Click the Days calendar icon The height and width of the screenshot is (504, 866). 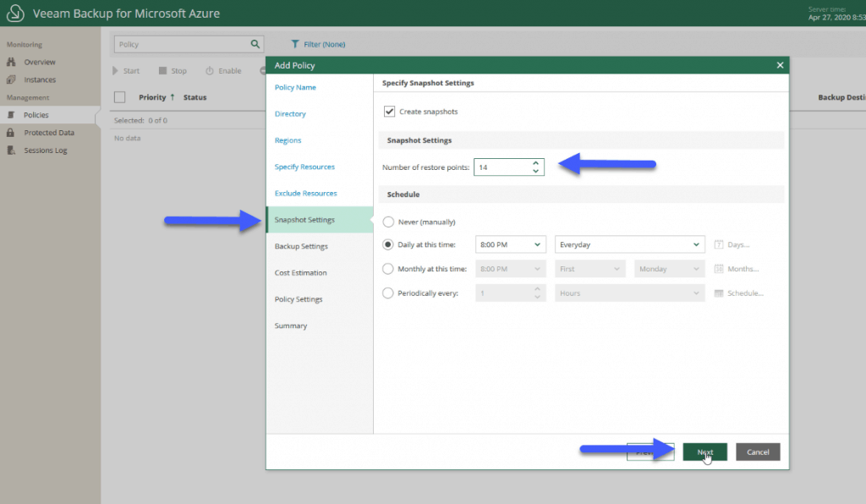tap(719, 244)
